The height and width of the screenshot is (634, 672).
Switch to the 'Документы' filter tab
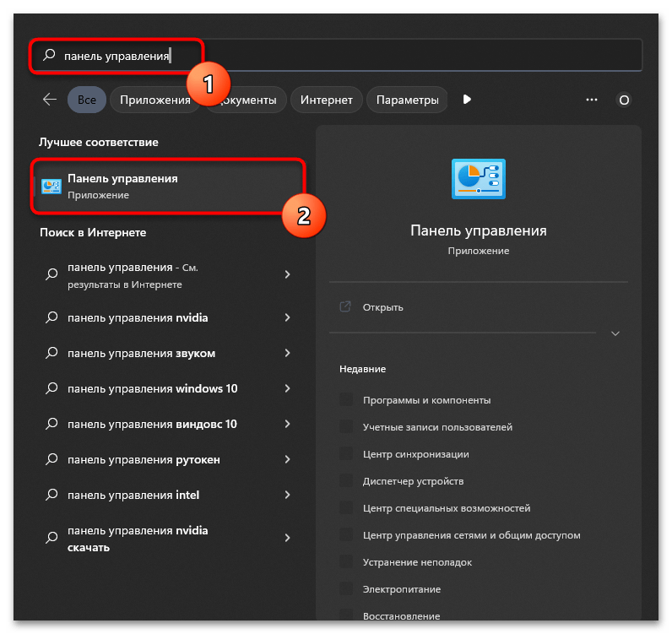pyautogui.click(x=247, y=100)
